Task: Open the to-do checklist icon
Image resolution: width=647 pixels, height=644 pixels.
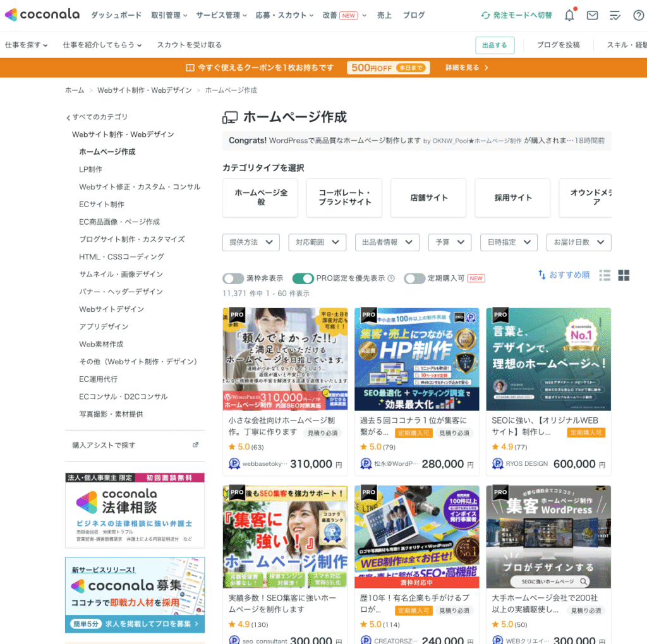Action: click(x=615, y=15)
